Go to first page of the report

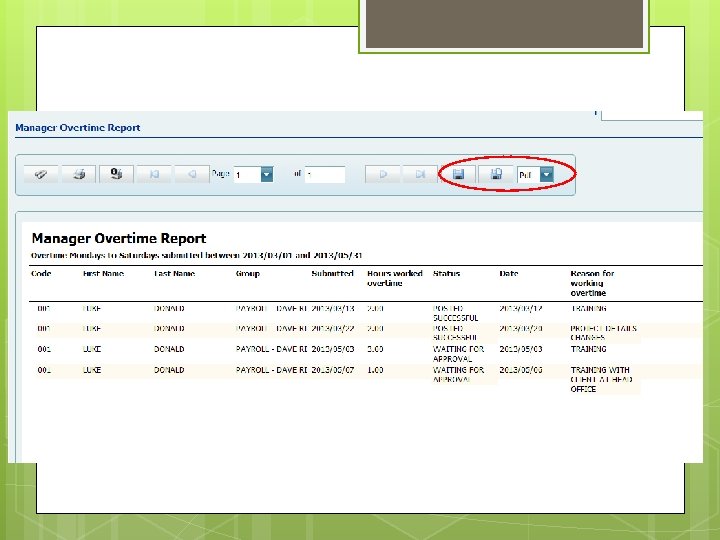154,174
